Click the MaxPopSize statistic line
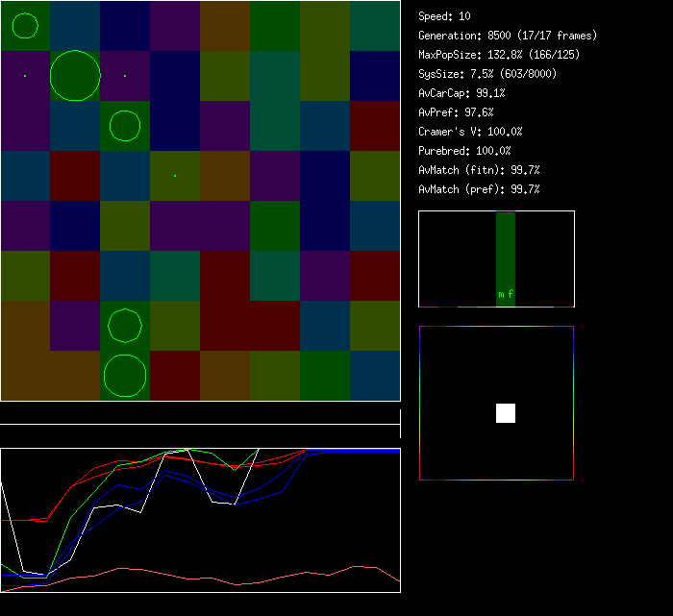673x616 pixels. point(499,55)
